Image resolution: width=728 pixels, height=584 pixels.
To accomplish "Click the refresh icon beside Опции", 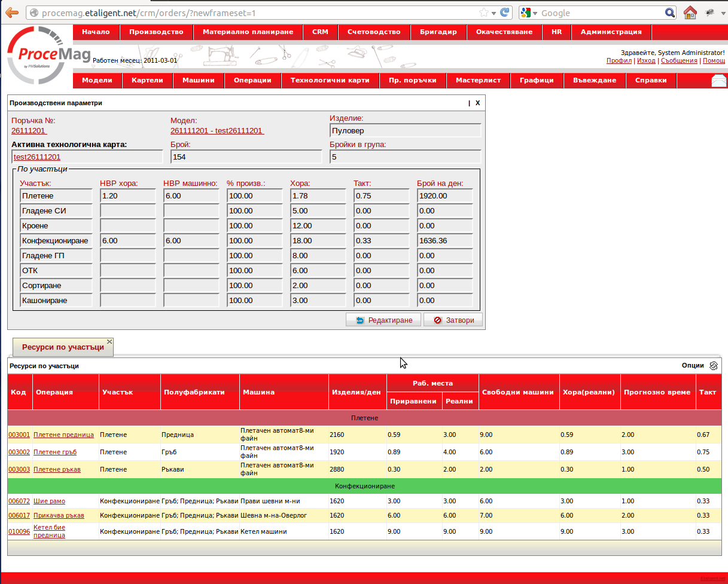I will [x=713, y=366].
